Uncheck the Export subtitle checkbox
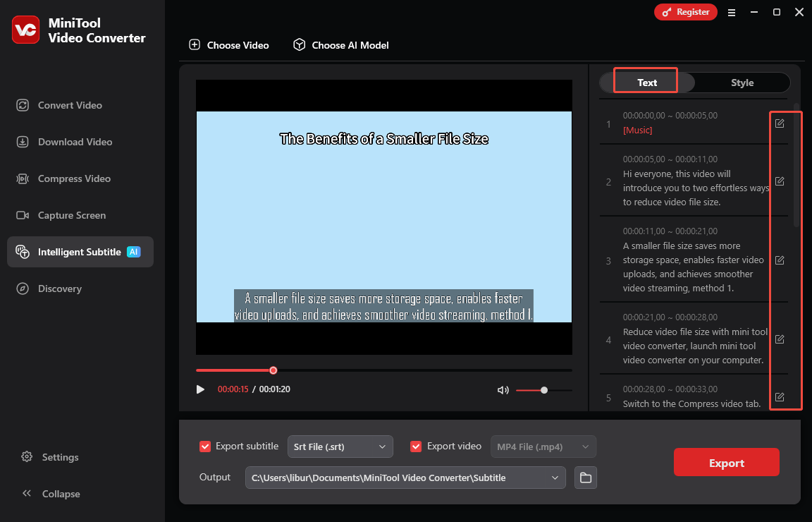The height and width of the screenshot is (522, 812). (x=205, y=447)
